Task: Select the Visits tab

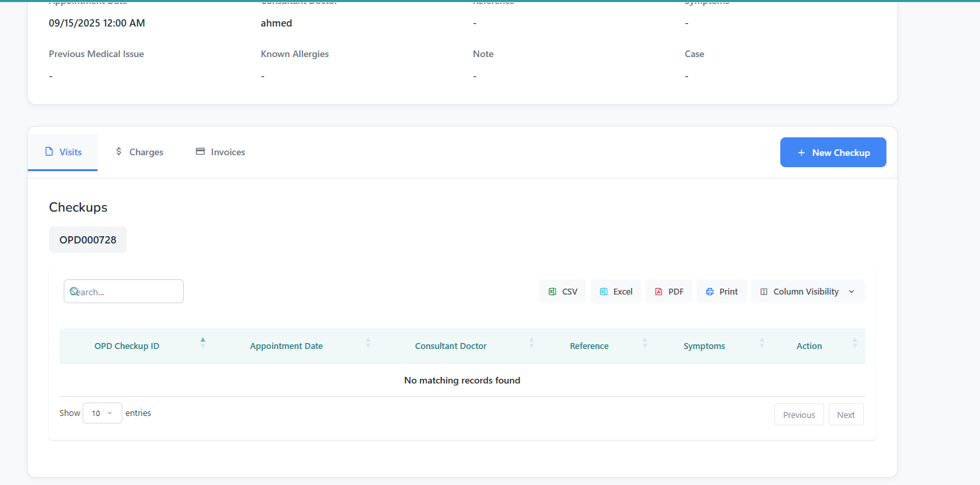Action: point(63,152)
